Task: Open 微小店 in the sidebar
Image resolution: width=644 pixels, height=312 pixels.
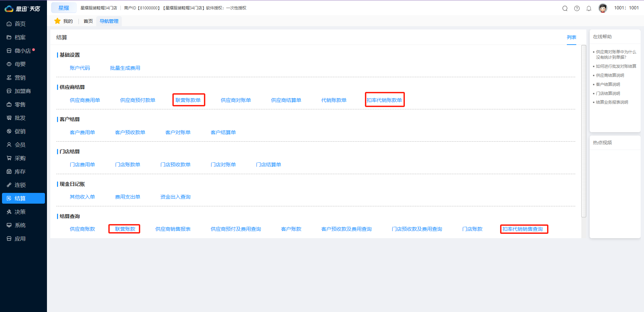Action: (x=22, y=51)
